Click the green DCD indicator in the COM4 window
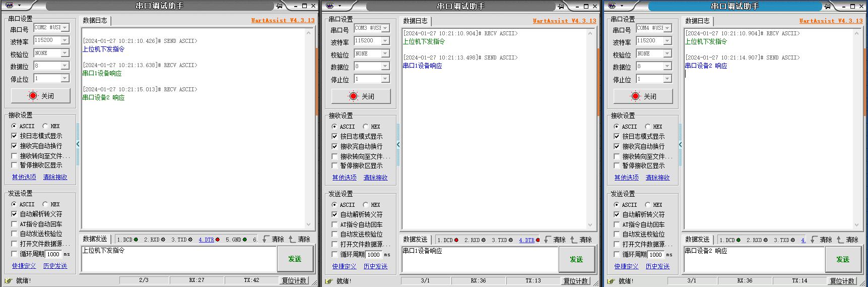Screen dimensions: 868x287 pyautogui.click(x=738, y=240)
